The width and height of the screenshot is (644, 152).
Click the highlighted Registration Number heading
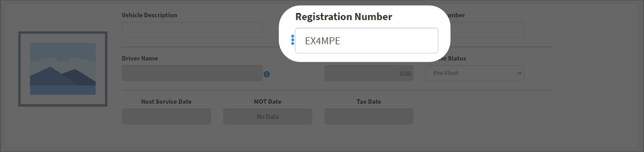coord(344,17)
